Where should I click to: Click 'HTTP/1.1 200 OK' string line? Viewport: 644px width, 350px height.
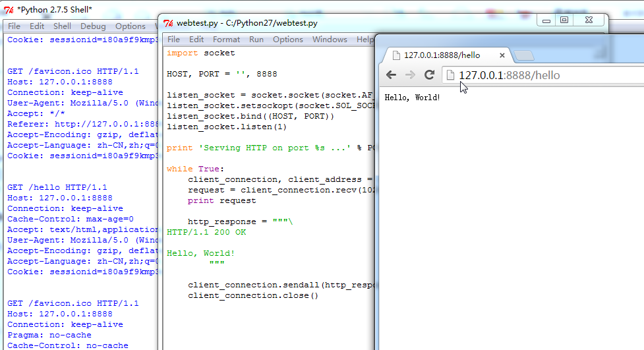(x=206, y=232)
